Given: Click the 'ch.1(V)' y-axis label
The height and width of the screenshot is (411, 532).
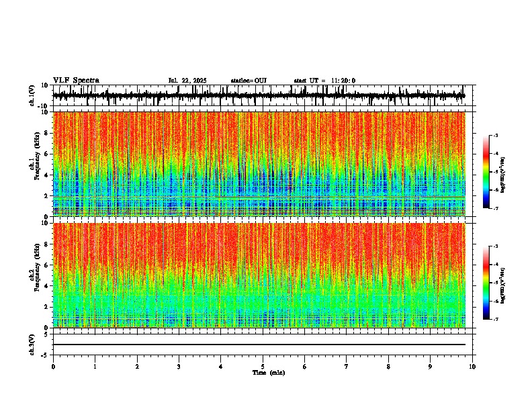Looking at the screenshot, I should [32, 95].
